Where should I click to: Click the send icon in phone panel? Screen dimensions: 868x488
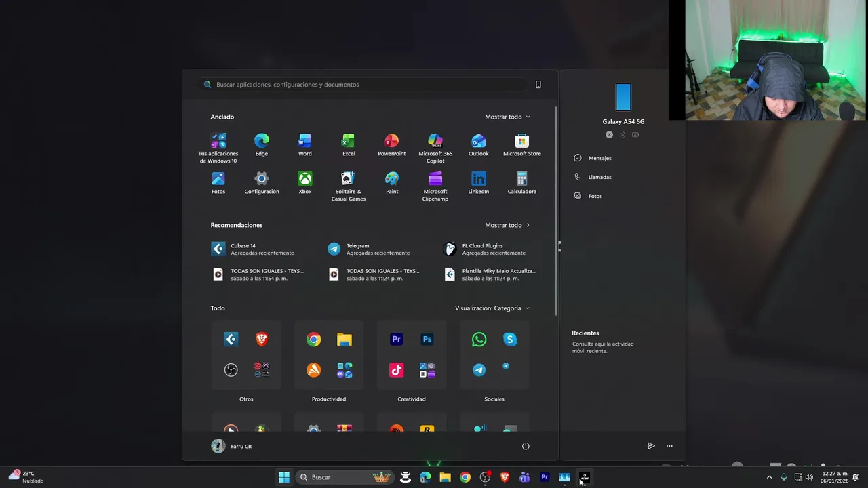coord(651,446)
